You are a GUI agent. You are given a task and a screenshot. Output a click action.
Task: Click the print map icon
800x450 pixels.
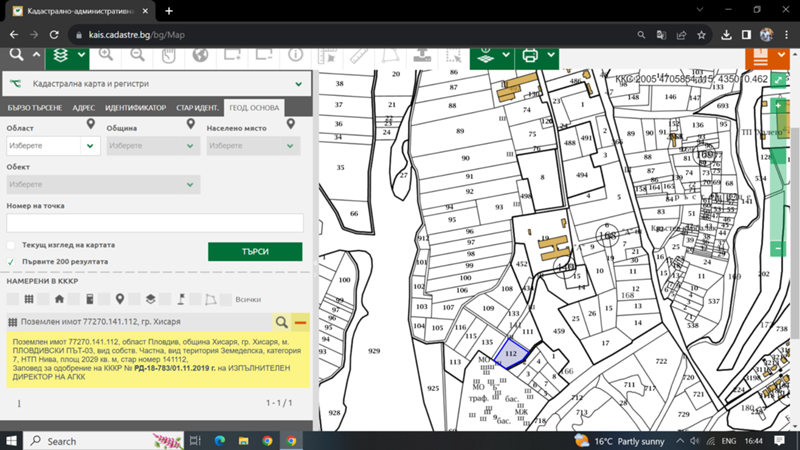[530, 55]
